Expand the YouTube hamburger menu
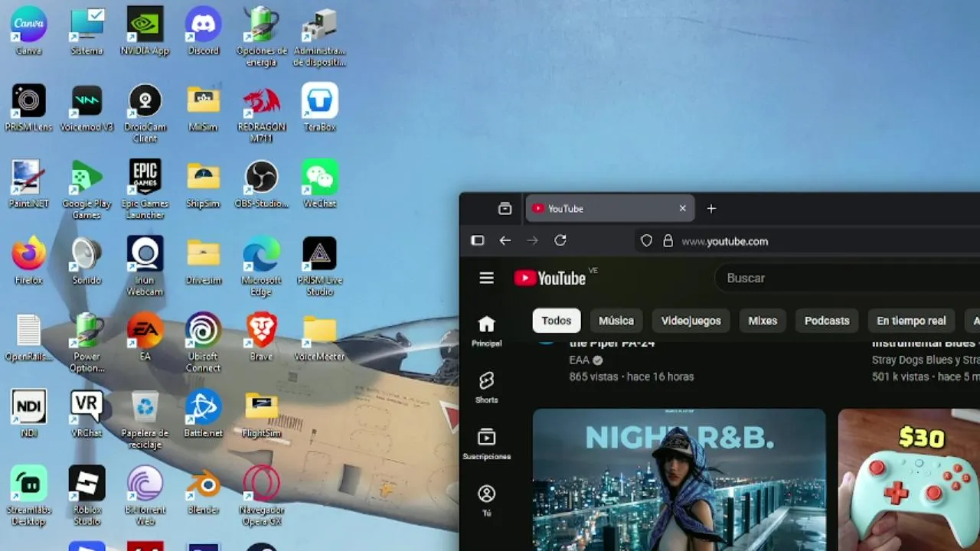 pos(486,278)
